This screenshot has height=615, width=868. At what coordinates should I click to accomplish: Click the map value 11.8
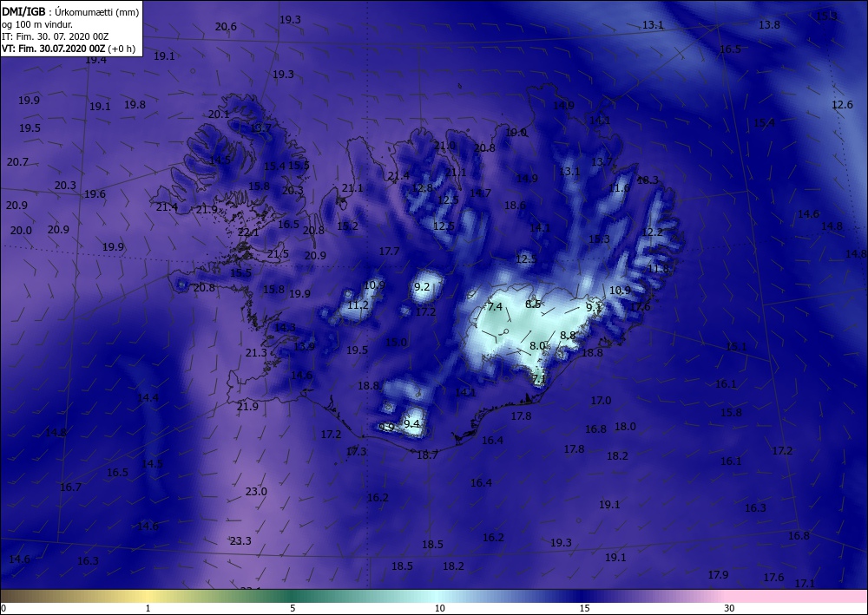pyautogui.click(x=658, y=268)
